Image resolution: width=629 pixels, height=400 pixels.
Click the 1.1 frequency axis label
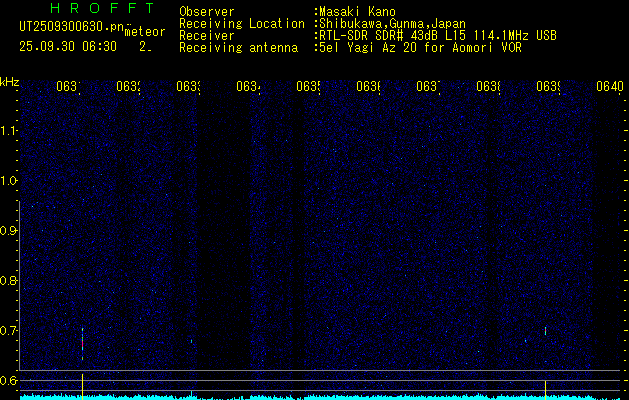(x=8, y=131)
